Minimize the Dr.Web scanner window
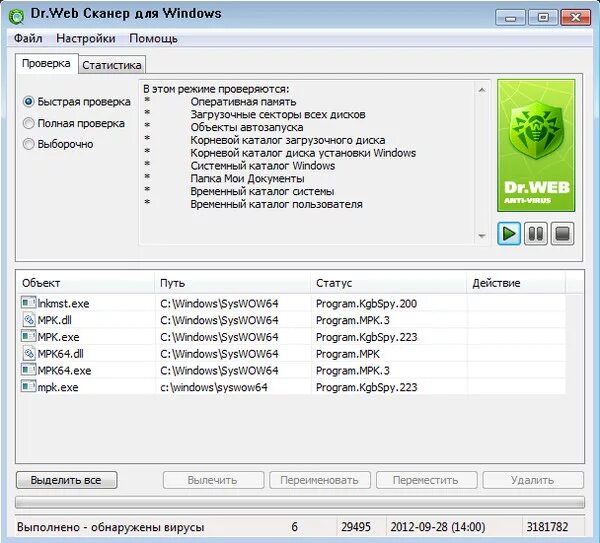The width and height of the screenshot is (600, 543). click(510, 18)
